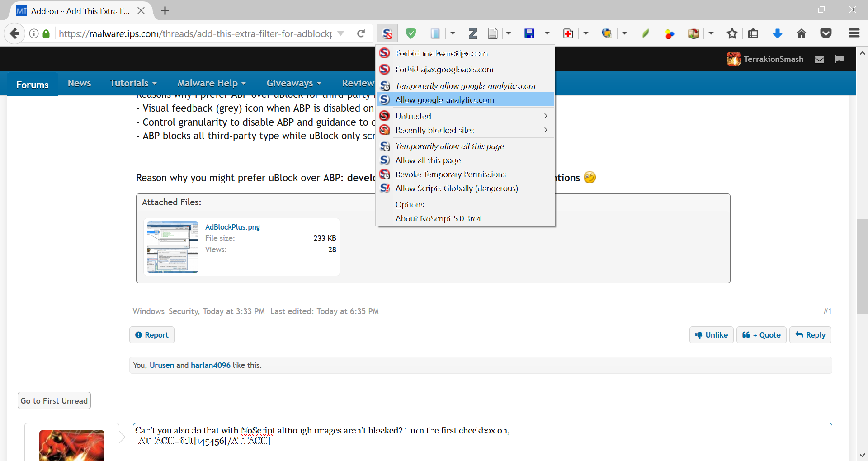Expand the Untrusted submenu
868x461 pixels.
pos(465,116)
